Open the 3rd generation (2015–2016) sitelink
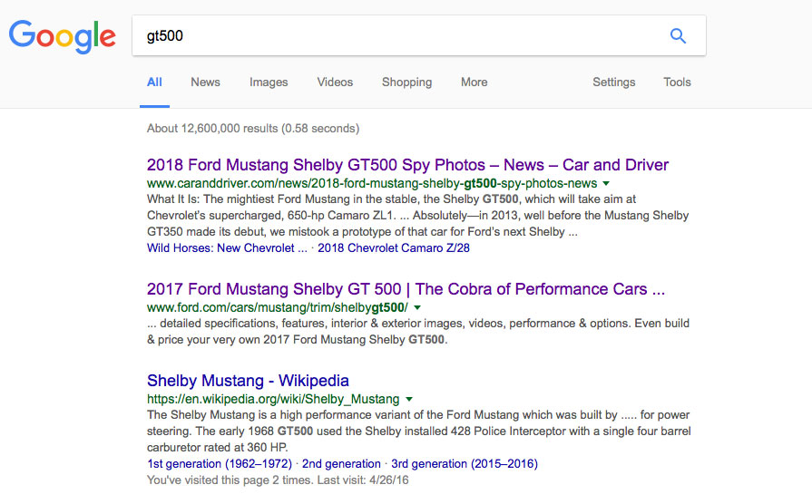The image size is (812, 504). pyautogui.click(x=465, y=463)
